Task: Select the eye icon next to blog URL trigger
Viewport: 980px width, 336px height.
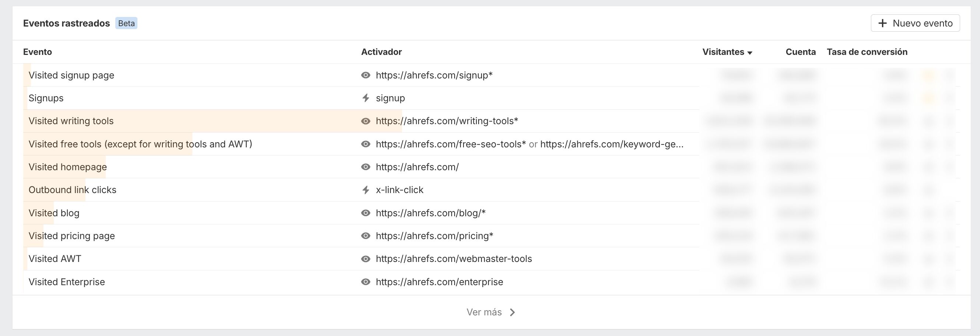Action: click(365, 213)
